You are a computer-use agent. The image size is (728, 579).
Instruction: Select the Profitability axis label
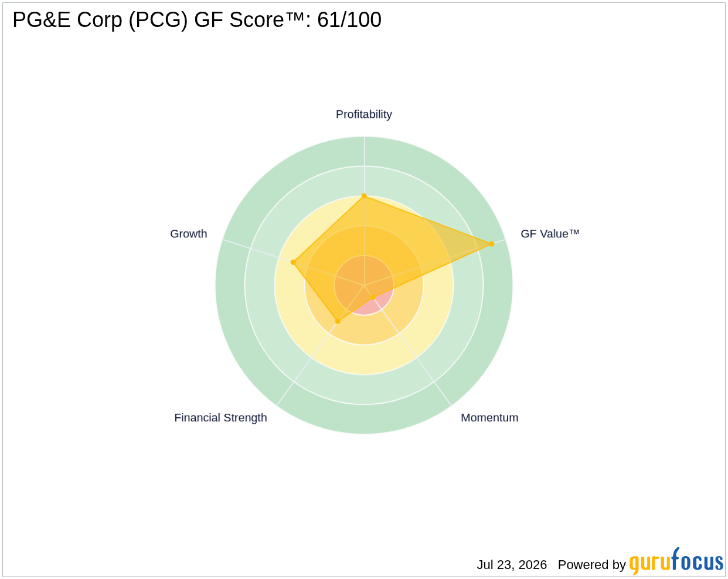(x=364, y=114)
